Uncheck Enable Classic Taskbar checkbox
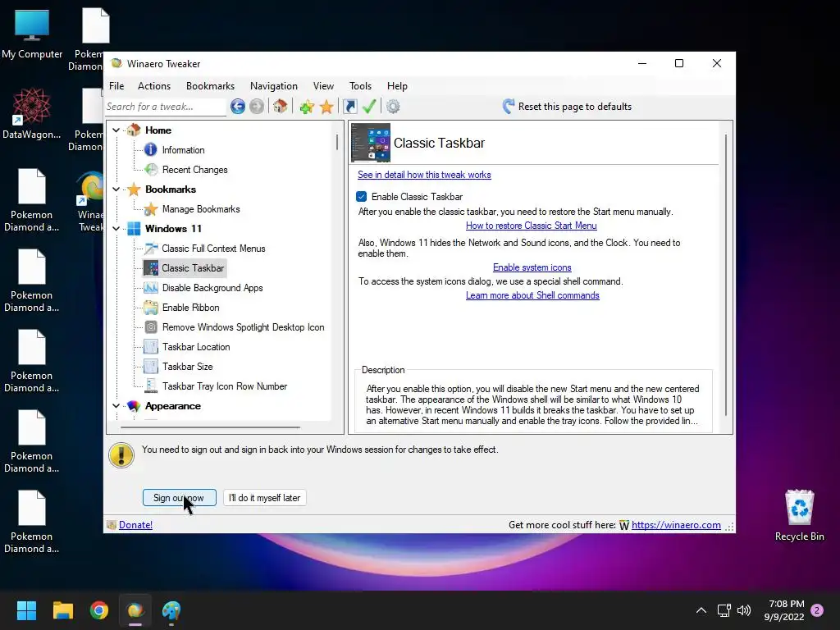Screen dimensions: 840x630 tap(362, 197)
